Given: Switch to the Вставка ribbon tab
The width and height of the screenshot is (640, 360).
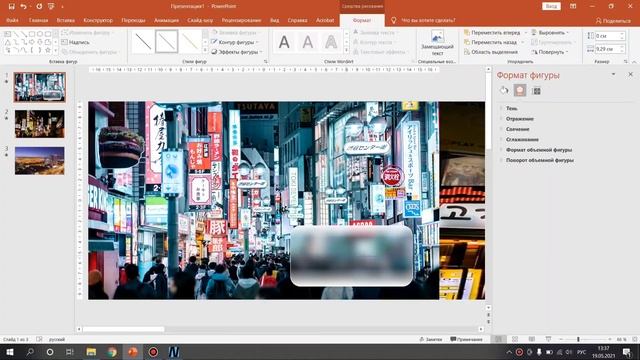Looking at the screenshot, I should pos(66,20).
